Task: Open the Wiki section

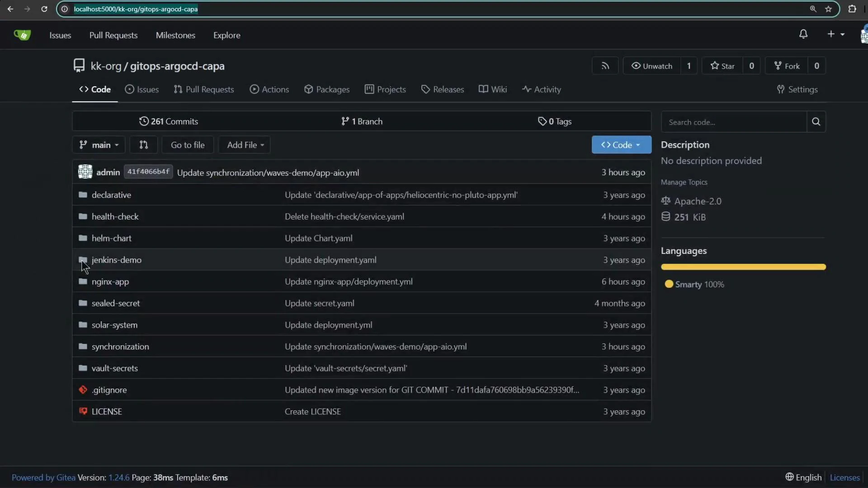Action: point(492,89)
